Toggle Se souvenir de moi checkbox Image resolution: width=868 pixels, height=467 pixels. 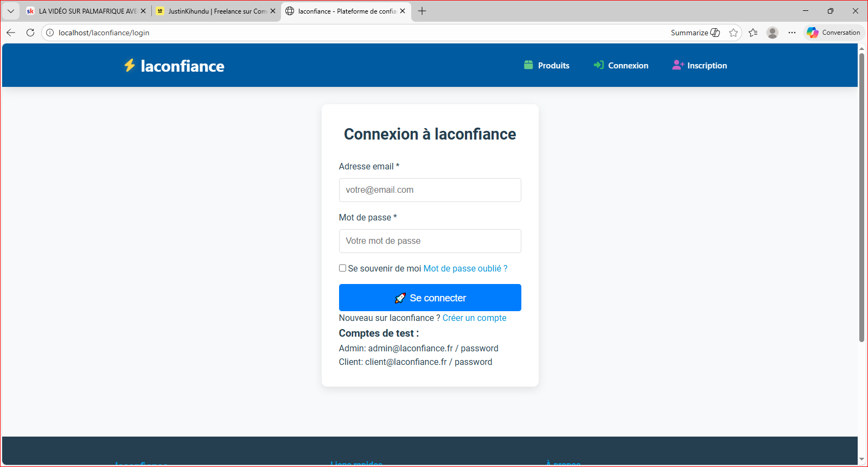[342, 268]
